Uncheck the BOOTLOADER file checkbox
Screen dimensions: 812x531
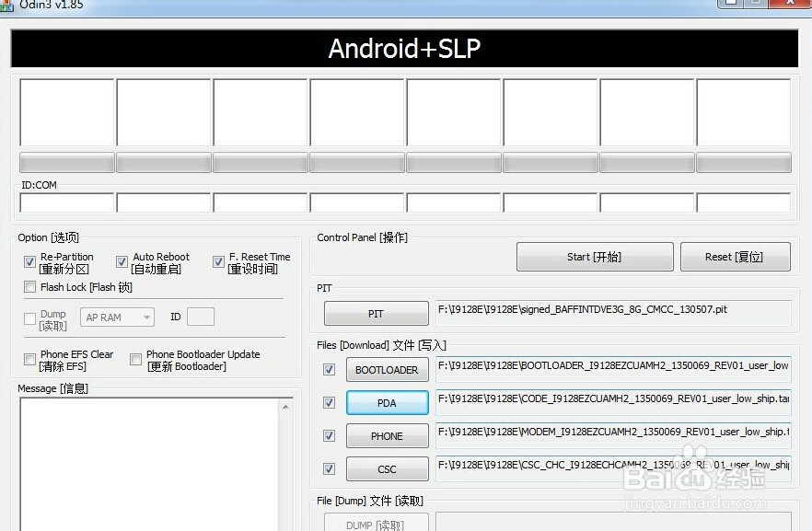coord(329,370)
